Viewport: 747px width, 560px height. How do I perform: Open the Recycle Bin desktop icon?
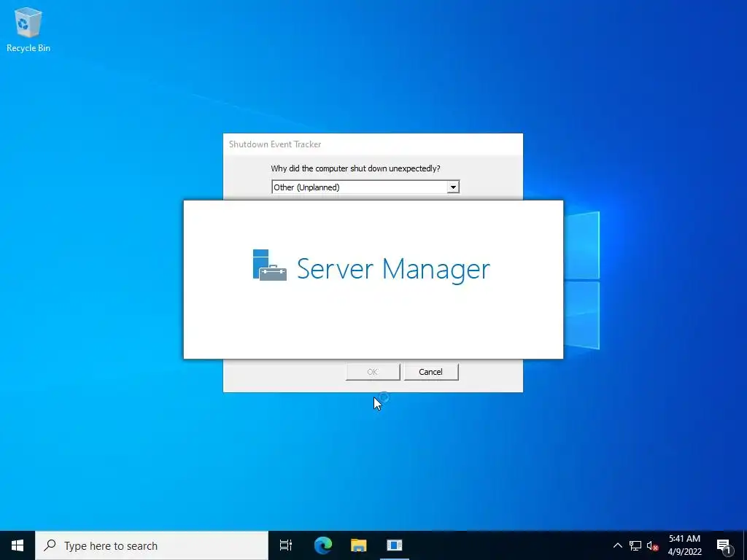point(28,29)
